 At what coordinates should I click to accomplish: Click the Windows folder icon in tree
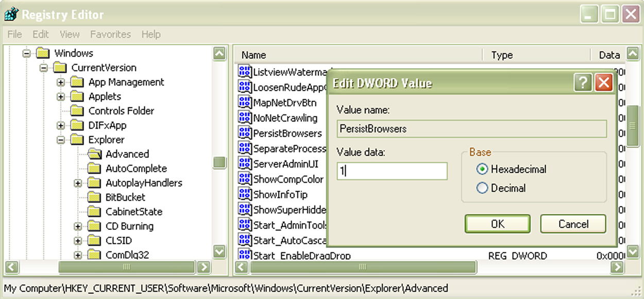43,53
